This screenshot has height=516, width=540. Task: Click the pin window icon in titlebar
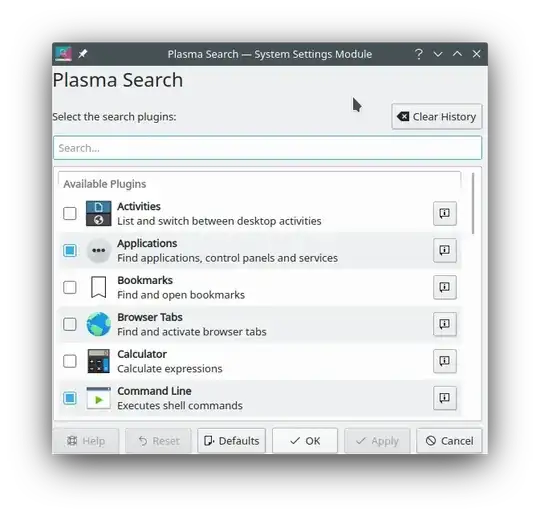[83, 54]
